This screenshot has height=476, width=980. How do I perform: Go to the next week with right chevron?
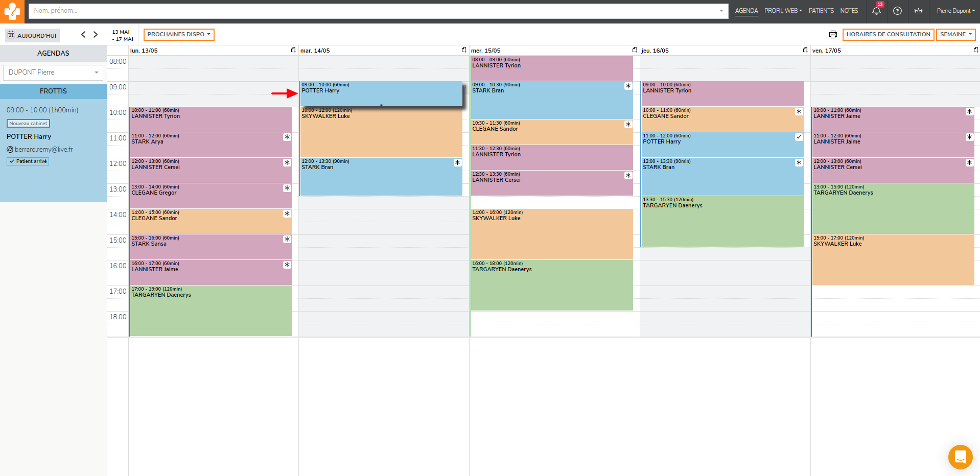tap(96, 35)
